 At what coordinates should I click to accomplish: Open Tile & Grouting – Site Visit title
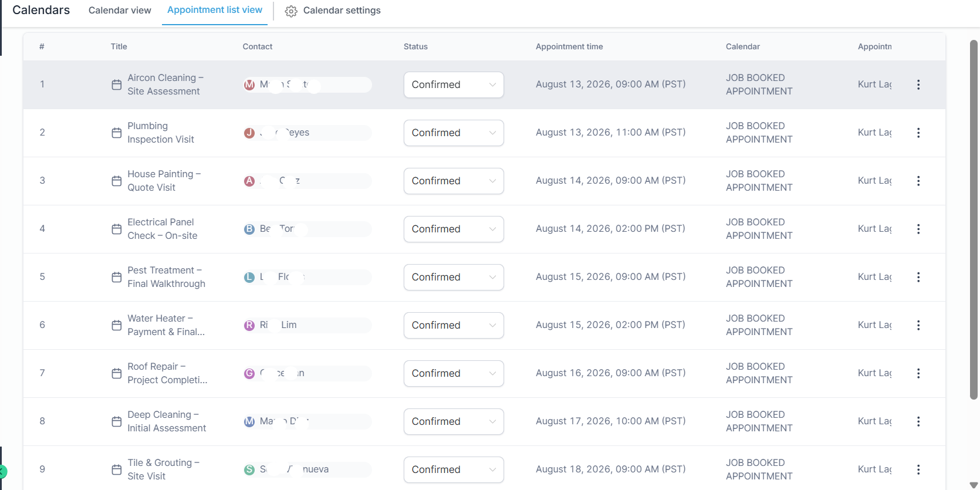click(x=164, y=469)
